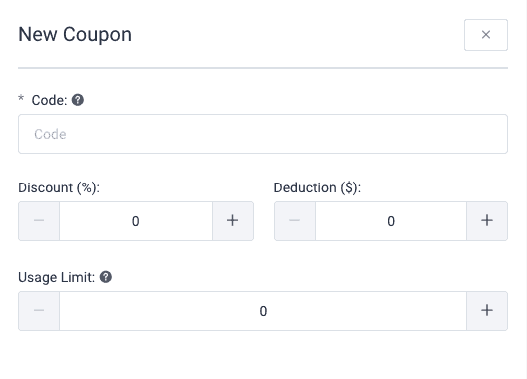The width and height of the screenshot is (527, 379).
Task: Focus the Code text input
Action: (263, 134)
